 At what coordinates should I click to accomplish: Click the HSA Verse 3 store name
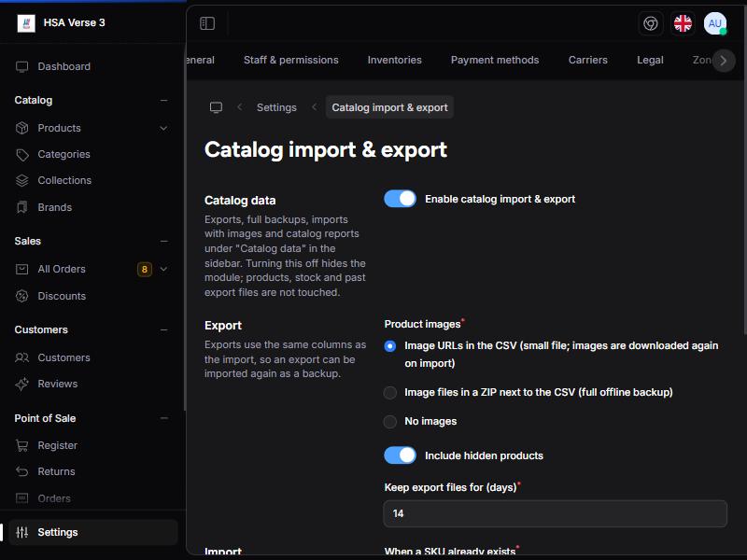click(75, 22)
